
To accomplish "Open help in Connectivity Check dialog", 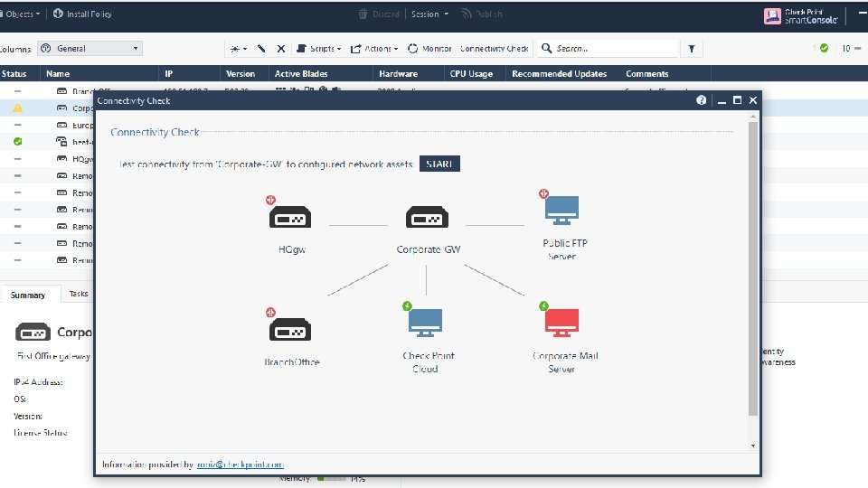I will [x=702, y=100].
